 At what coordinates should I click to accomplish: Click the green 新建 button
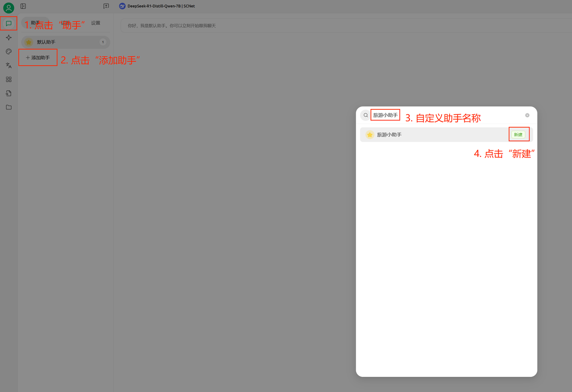518,134
